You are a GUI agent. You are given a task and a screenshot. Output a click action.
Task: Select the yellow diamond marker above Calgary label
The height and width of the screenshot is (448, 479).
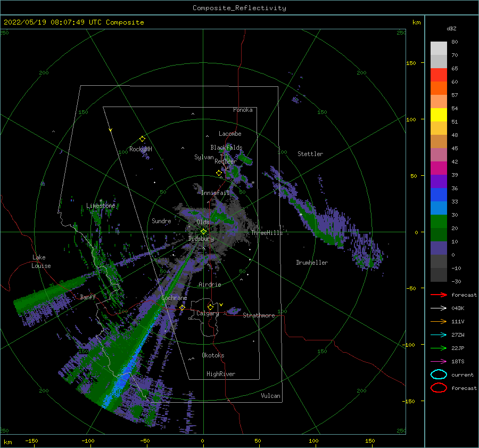coord(210,307)
